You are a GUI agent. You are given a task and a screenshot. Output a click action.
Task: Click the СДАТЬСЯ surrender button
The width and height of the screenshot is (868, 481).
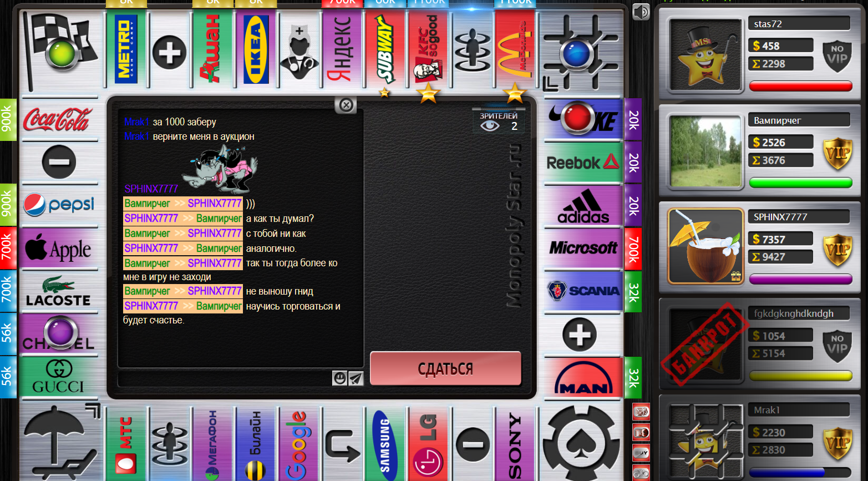coord(445,368)
